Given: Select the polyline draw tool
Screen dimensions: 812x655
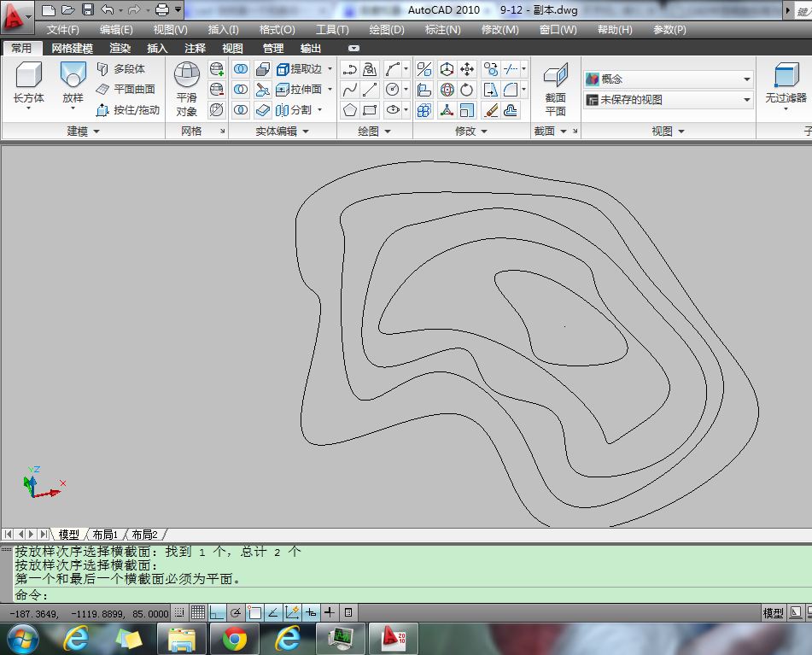Looking at the screenshot, I should (x=349, y=69).
